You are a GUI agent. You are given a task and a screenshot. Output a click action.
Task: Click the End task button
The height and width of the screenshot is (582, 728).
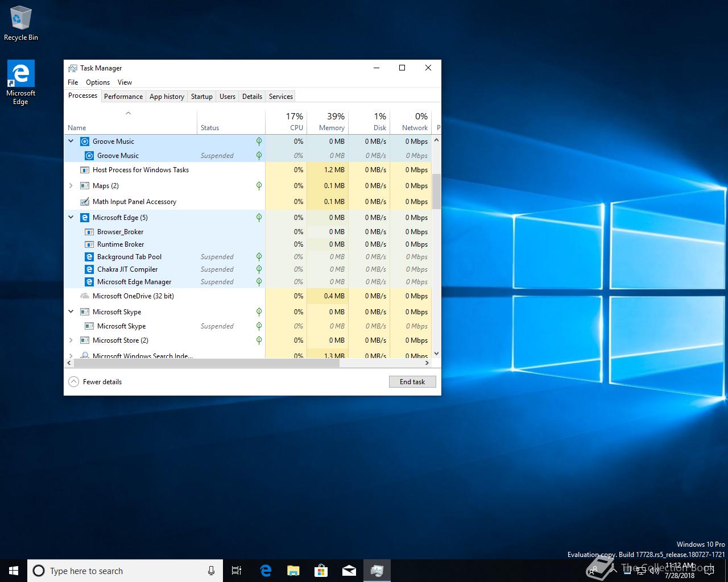tap(412, 382)
